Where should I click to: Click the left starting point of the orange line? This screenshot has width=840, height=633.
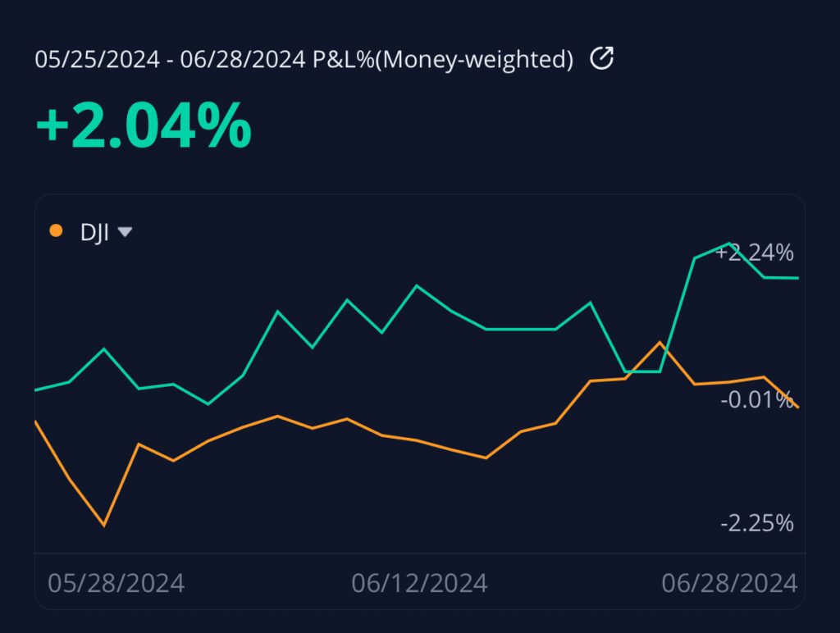pos(36,421)
